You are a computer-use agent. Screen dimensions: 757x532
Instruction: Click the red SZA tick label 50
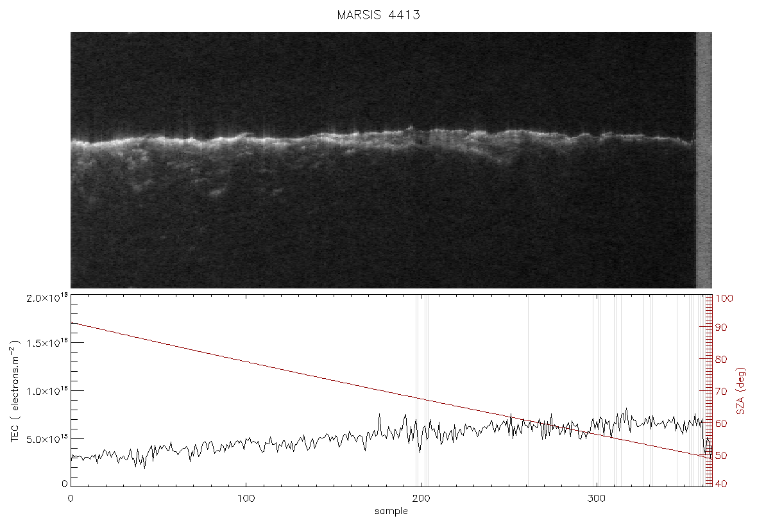pos(721,455)
